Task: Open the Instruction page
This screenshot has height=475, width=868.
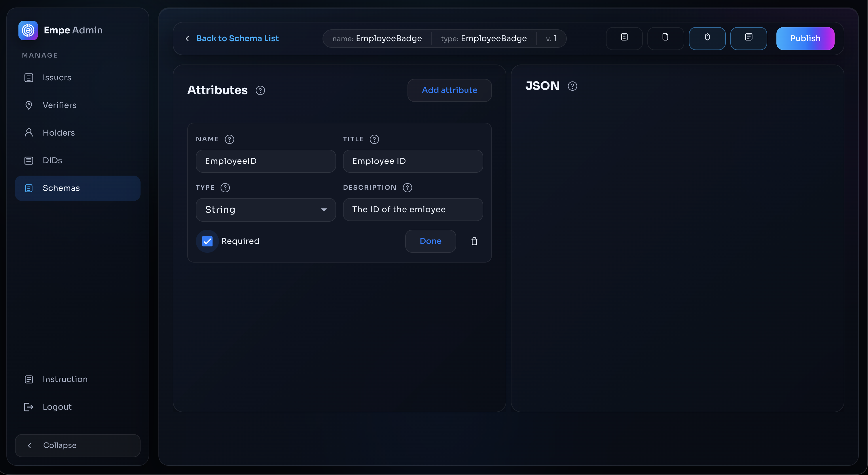Action: (x=77, y=379)
